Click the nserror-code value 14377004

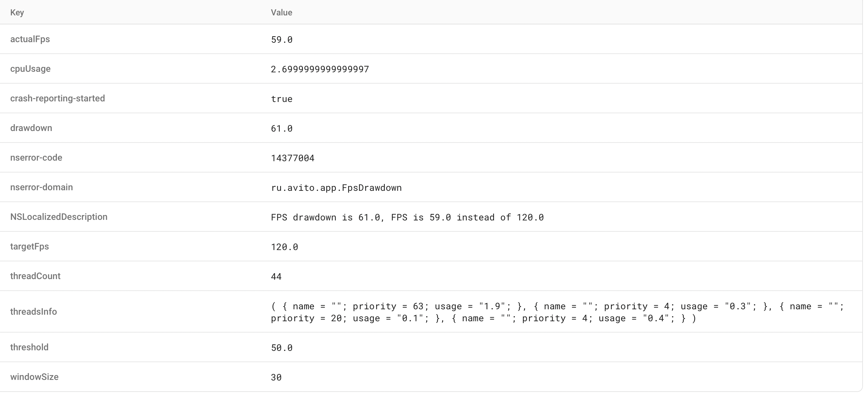(x=292, y=158)
